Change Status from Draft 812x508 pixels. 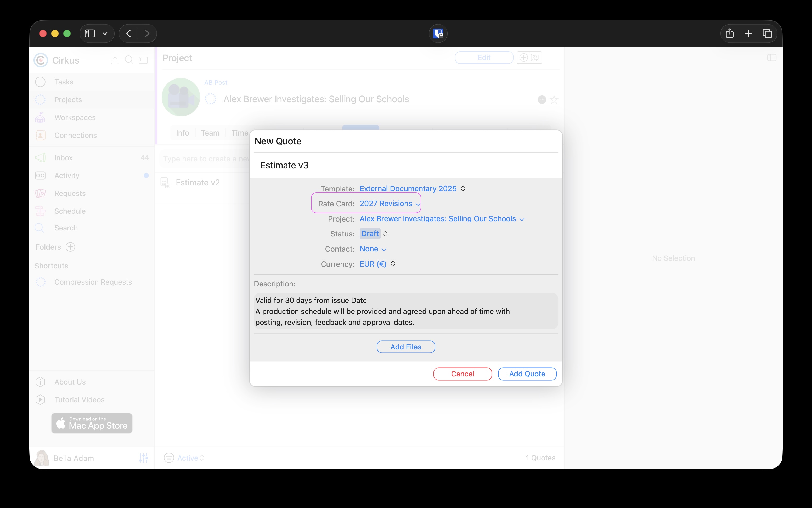pyautogui.click(x=374, y=234)
